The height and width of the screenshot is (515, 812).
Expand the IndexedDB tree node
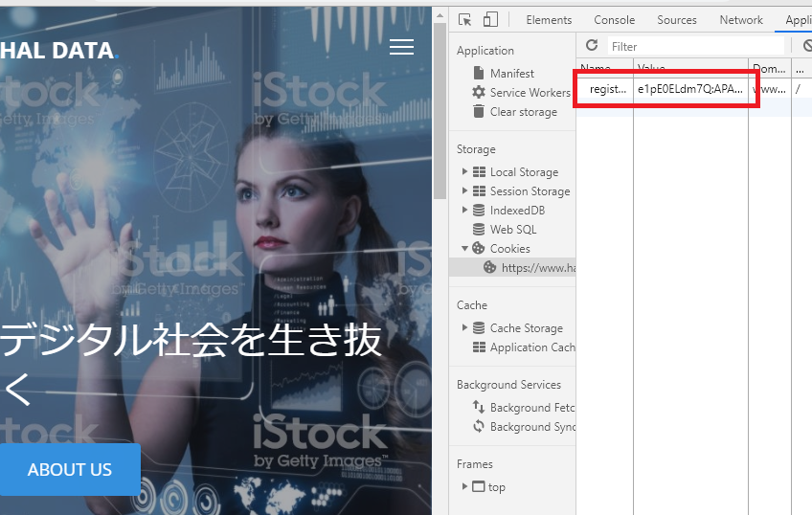(x=464, y=210)
